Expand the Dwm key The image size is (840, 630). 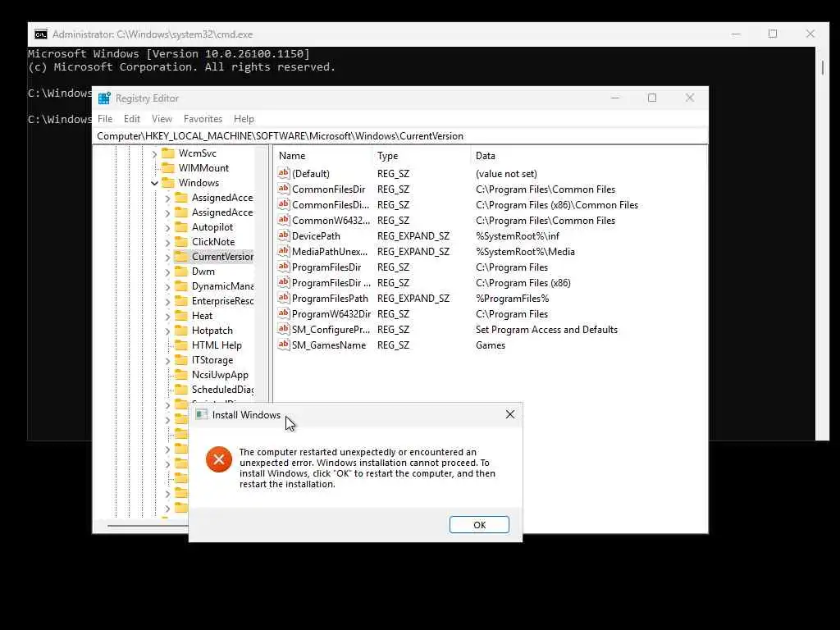tap(167, 272)
